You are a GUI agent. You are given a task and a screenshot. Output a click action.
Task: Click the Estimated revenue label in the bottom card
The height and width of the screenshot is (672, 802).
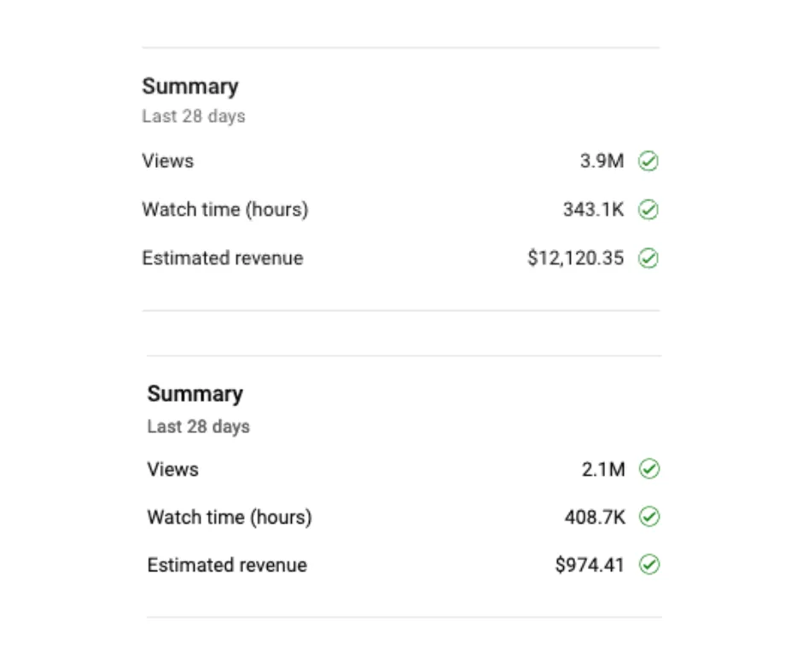[227, 565]
